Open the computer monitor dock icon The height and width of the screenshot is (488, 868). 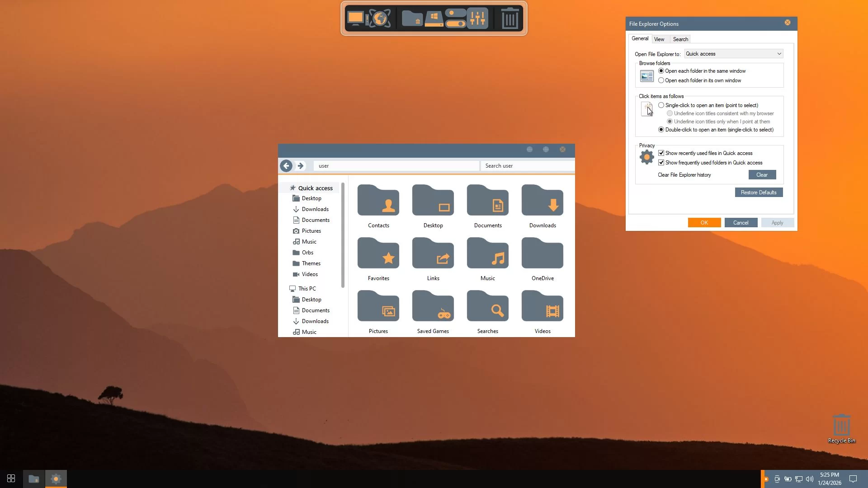pyautogui.click(x=356, y=19)
